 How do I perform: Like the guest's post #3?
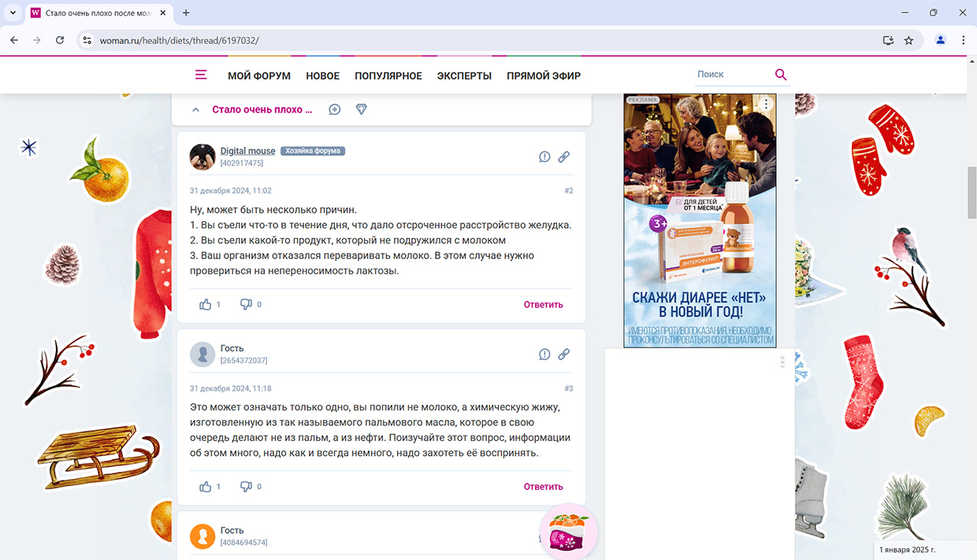(206, 487)
